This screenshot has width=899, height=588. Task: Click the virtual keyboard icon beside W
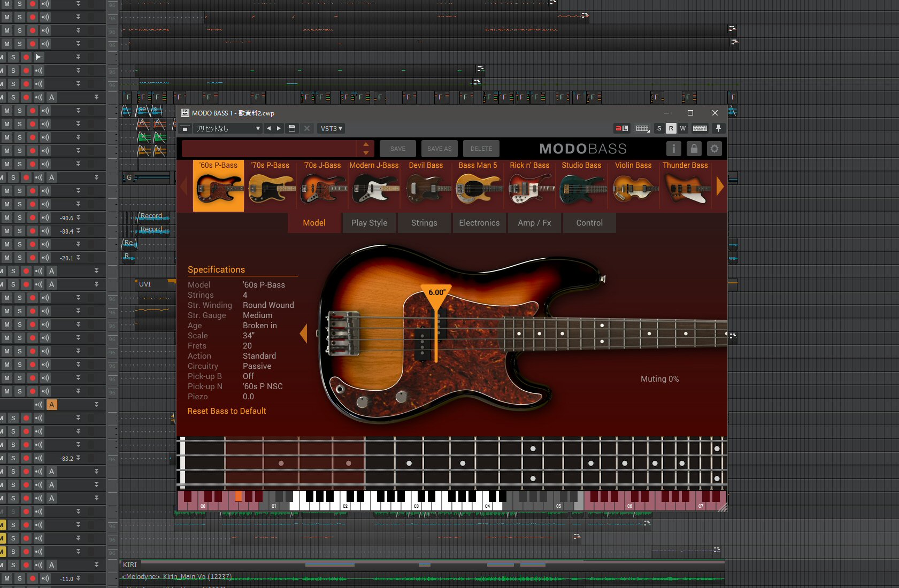pos(700,128)
